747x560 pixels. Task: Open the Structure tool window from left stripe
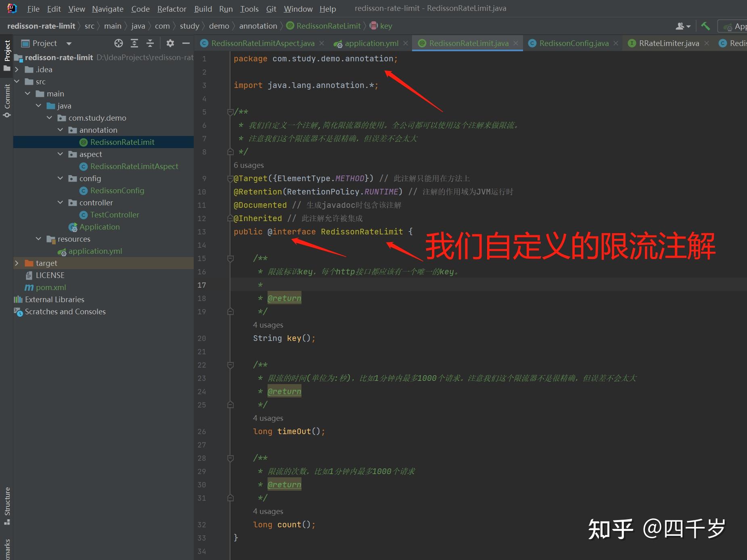[7, 504]
